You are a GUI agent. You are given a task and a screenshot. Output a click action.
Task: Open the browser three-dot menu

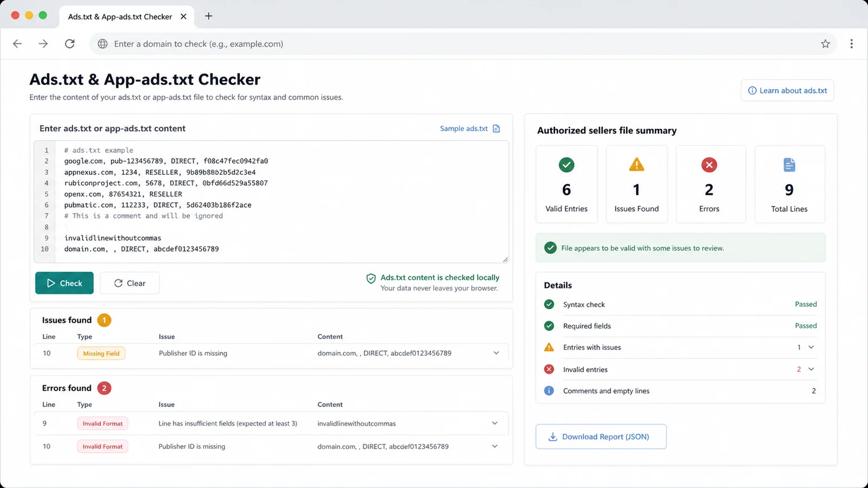[x=851, y=44]
